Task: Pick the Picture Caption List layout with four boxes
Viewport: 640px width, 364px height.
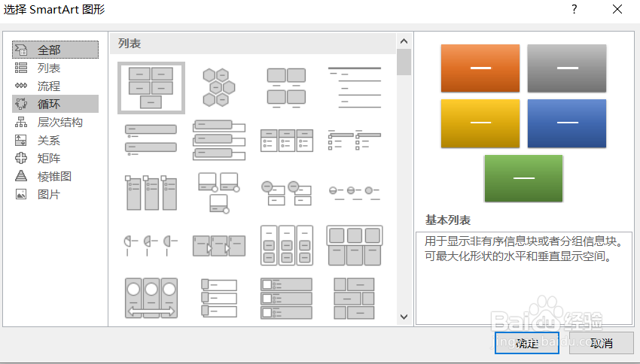Action: 287,88
